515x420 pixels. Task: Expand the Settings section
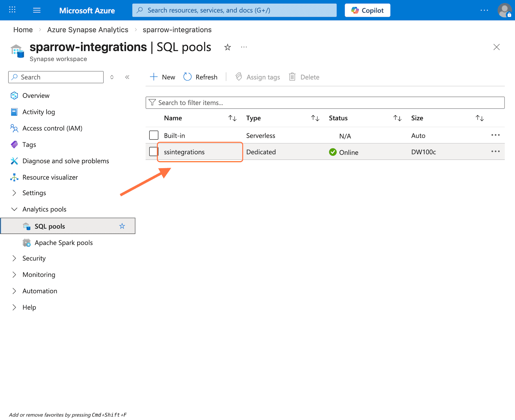coord(34,193)
